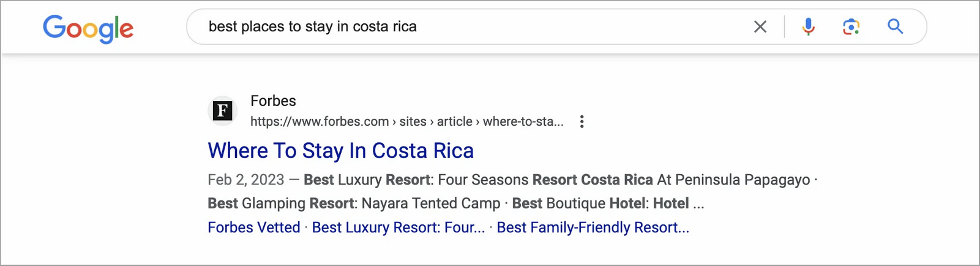
Task: Click the Forbes favicon icon
Action: 222,111
